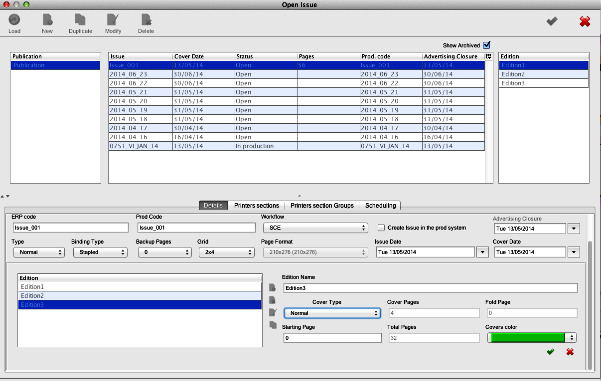Confirm with the large grey checkmark
Screen dimensions: 601x381
552,21
